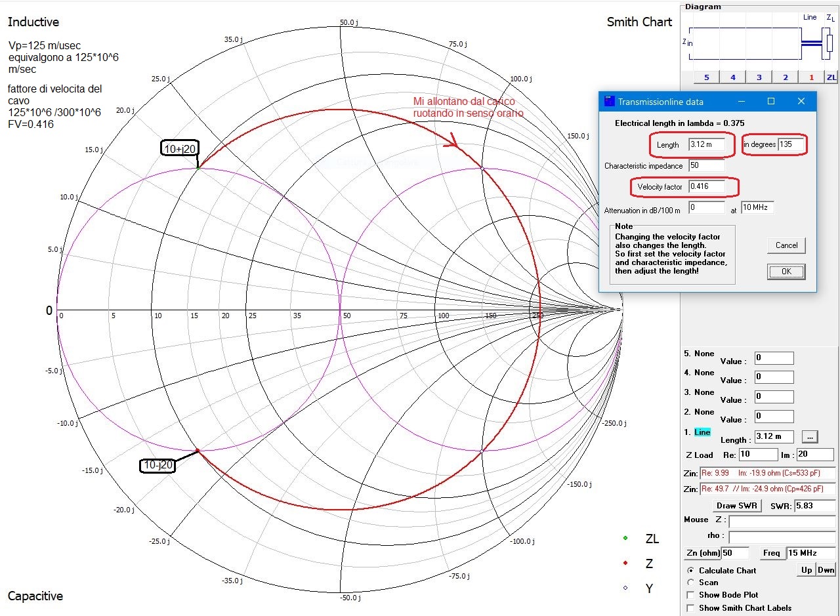
Task: Click Cancel in Transmissionline data dialog
Action: click(x=786, y=245)
